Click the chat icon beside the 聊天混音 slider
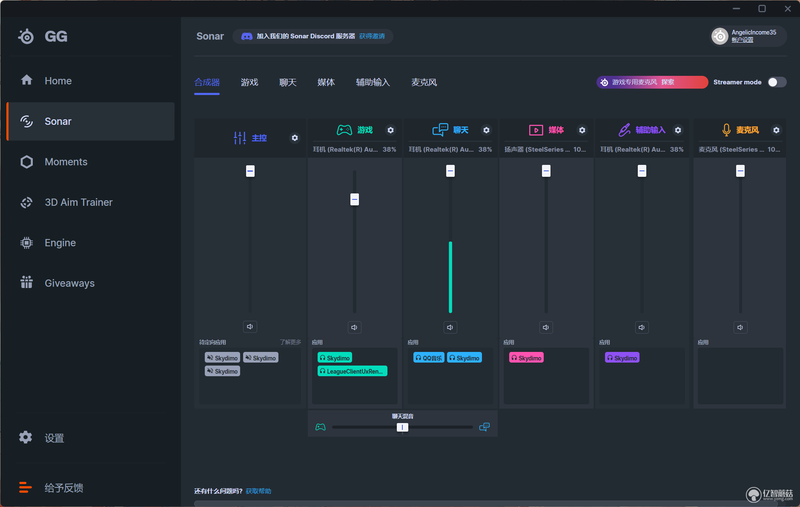800x507 pixels. coord(485,427)
